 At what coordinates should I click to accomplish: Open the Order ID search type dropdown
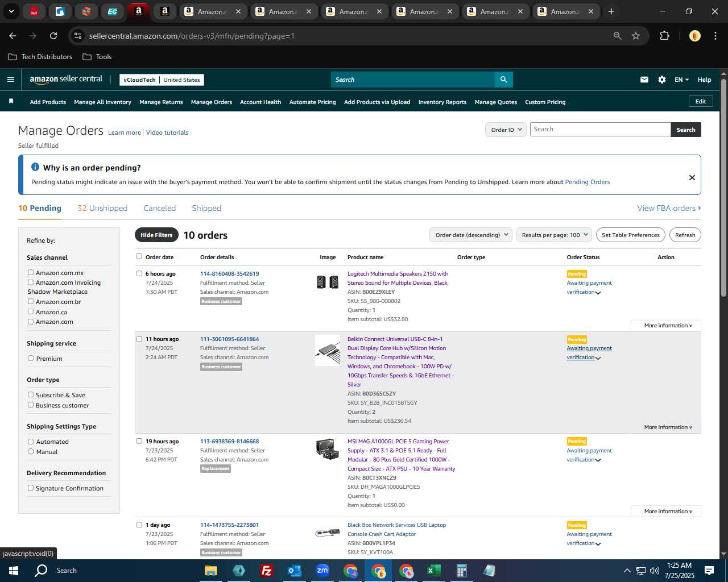(506, 130)
